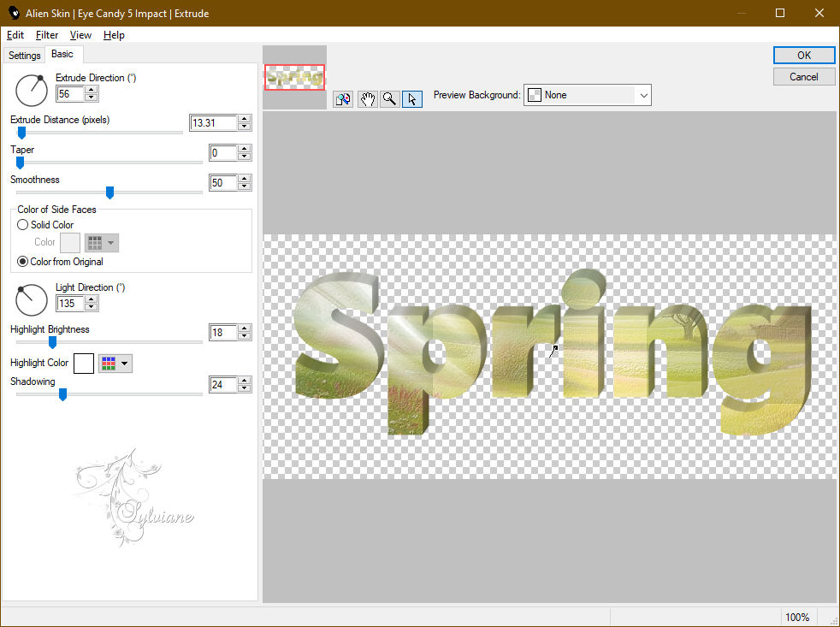Click the Taper value field
The height and width of the screenshot is (627, 840).
coord(223,153)
